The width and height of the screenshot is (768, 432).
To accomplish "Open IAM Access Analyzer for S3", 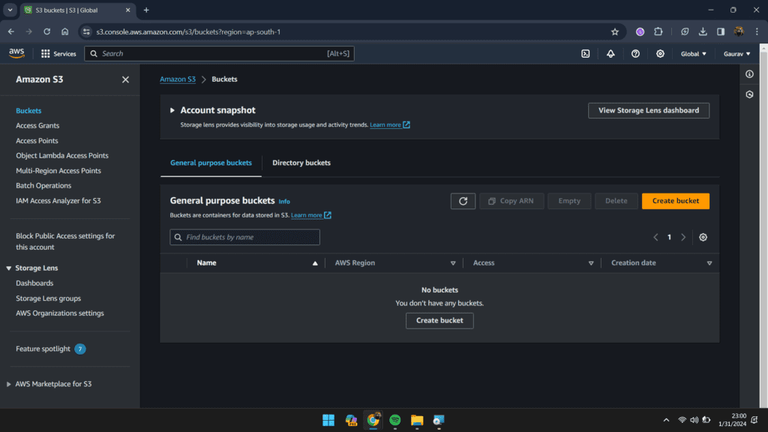I will [x=58, y=201].
